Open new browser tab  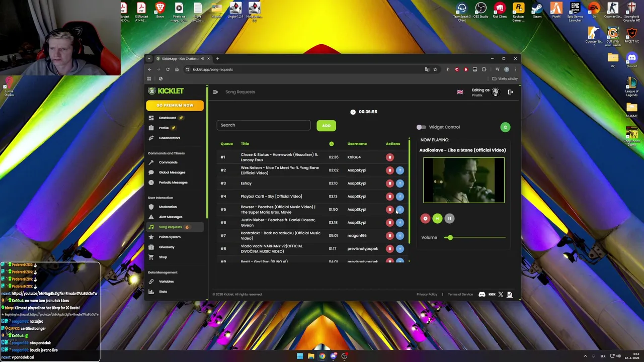[x=217, y=59]
